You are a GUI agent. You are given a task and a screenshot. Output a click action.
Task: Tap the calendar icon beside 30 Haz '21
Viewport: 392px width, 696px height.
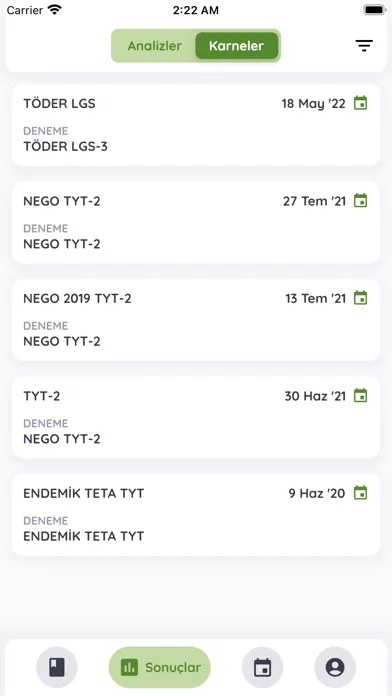click(360, 395)
